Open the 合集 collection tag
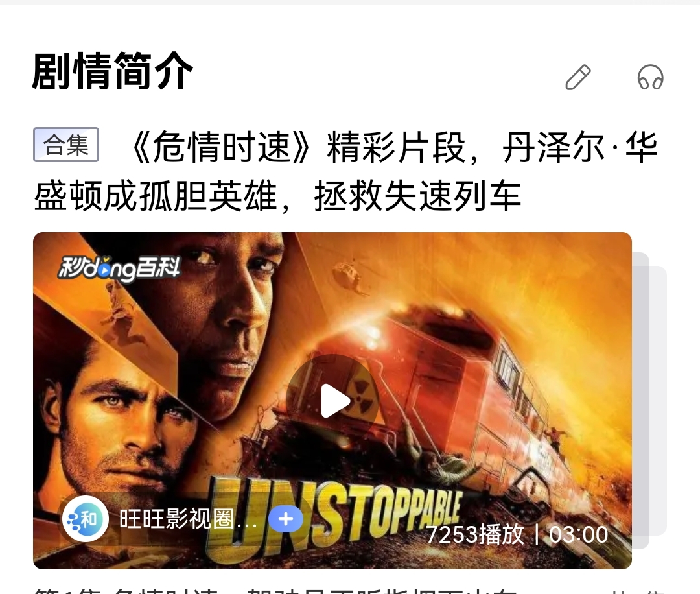The width and height of the screenshot is (700, 594). click(x=66, y=145)
